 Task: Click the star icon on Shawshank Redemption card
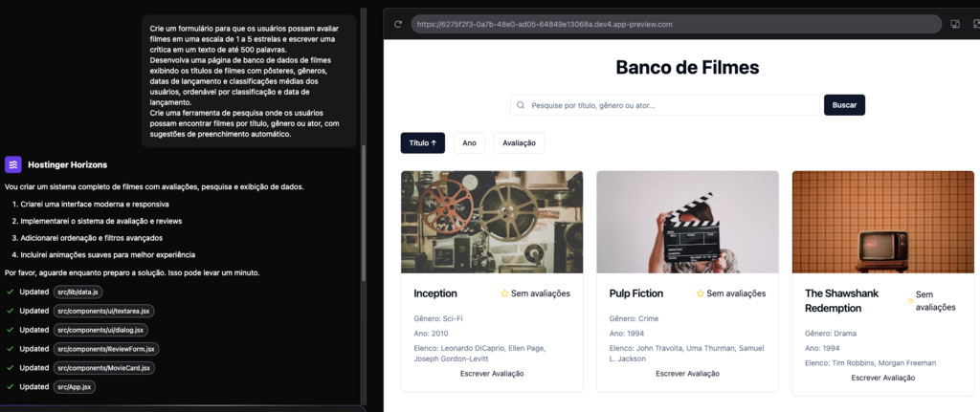pyautogui.click(x=911, y=301)
